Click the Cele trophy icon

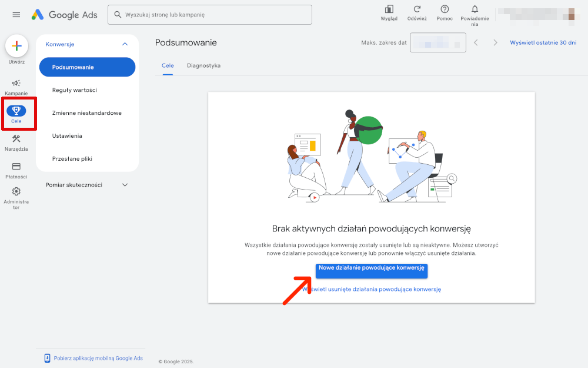(x=16, y=111)
